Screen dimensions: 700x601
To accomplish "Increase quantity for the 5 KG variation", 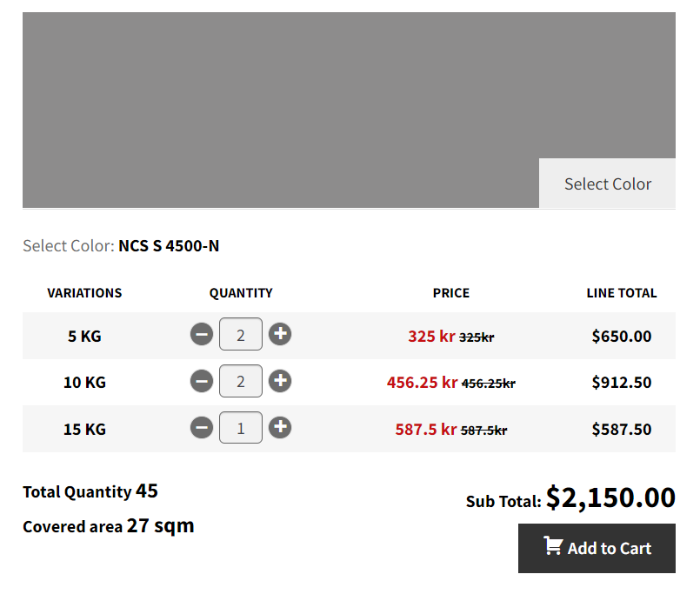I will [x=280, y=335].
